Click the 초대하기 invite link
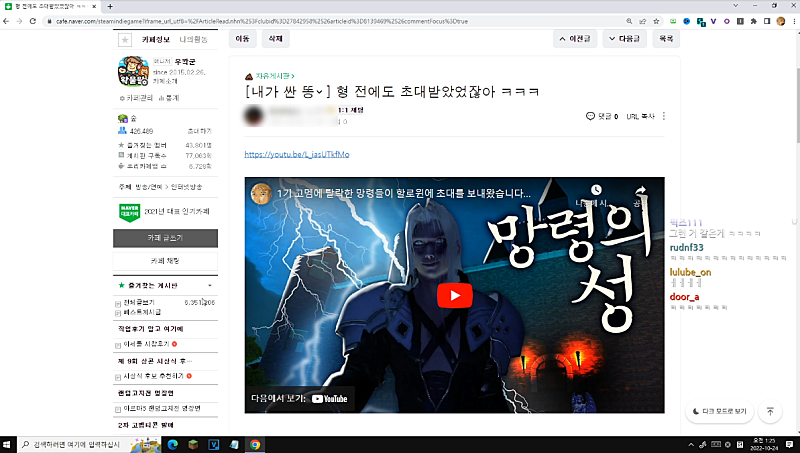The image size is (800, 453). (199, 131)
